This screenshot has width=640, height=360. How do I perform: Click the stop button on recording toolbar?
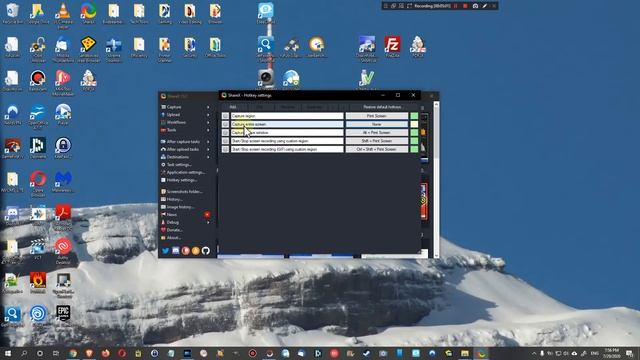(465, 6)
